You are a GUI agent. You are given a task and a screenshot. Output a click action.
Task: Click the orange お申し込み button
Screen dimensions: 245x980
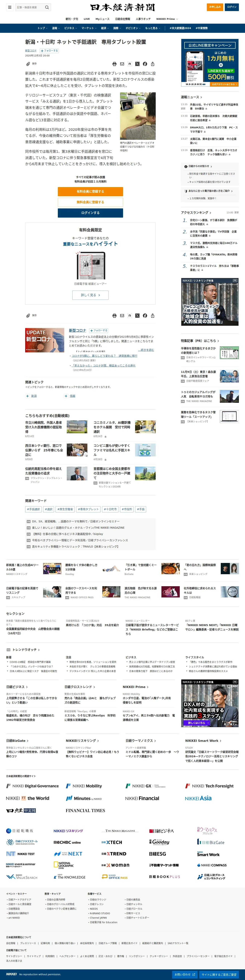tap(215, 7)
